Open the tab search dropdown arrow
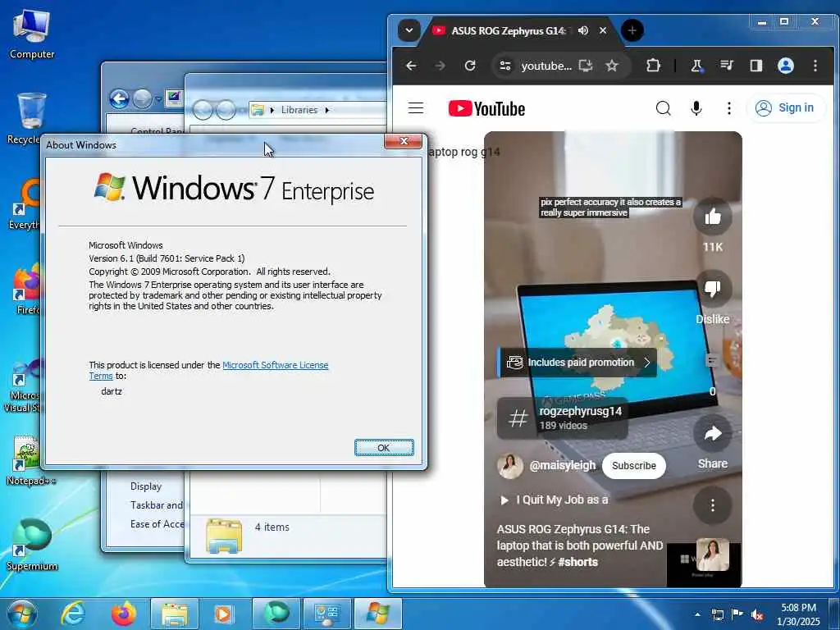 click(x=409, y=30)
